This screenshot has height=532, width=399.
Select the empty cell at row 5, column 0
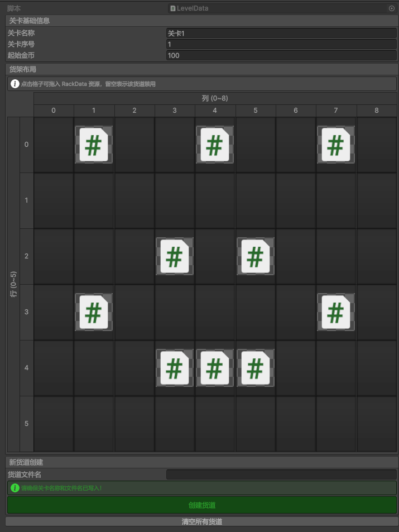pos(54,424)
